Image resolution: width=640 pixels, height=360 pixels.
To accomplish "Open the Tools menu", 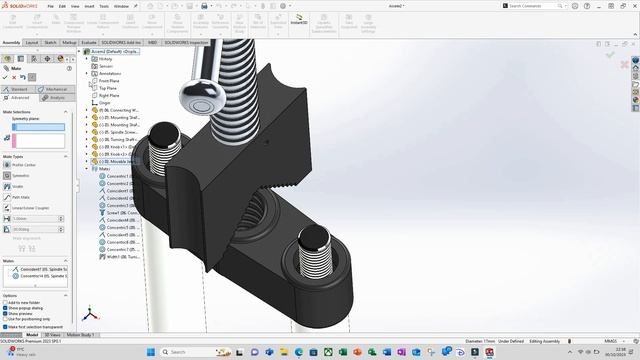I will pos(104,6).
